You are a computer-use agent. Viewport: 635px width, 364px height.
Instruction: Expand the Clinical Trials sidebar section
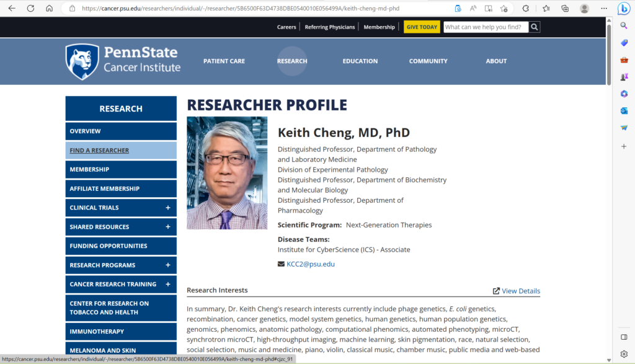point(167,208)
